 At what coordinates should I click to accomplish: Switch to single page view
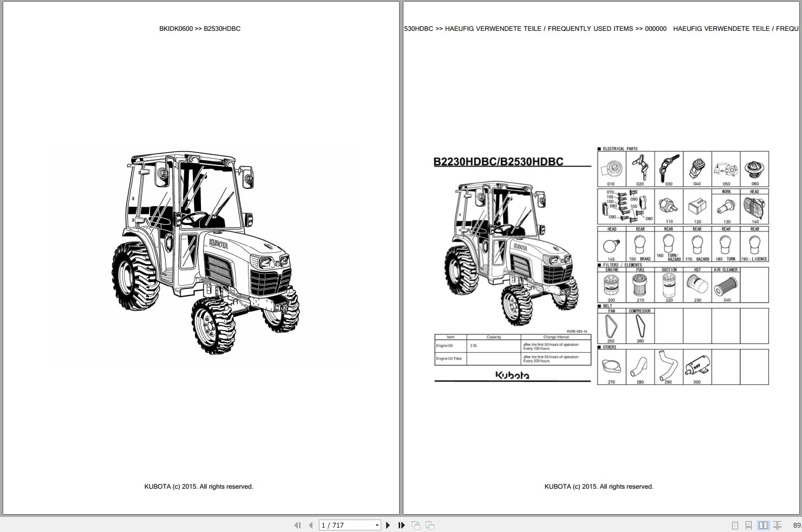coord(735,525)
